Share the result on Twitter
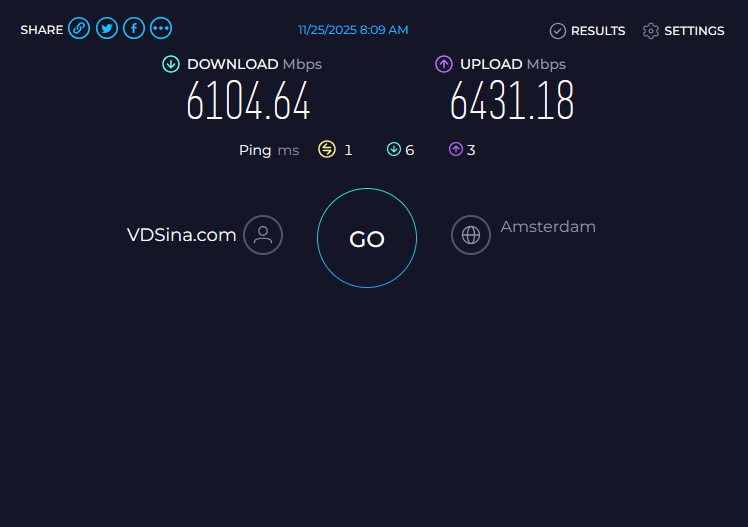The width and height of the screenshot is (748, 527). pyautogui.click(x=107, y=29)
